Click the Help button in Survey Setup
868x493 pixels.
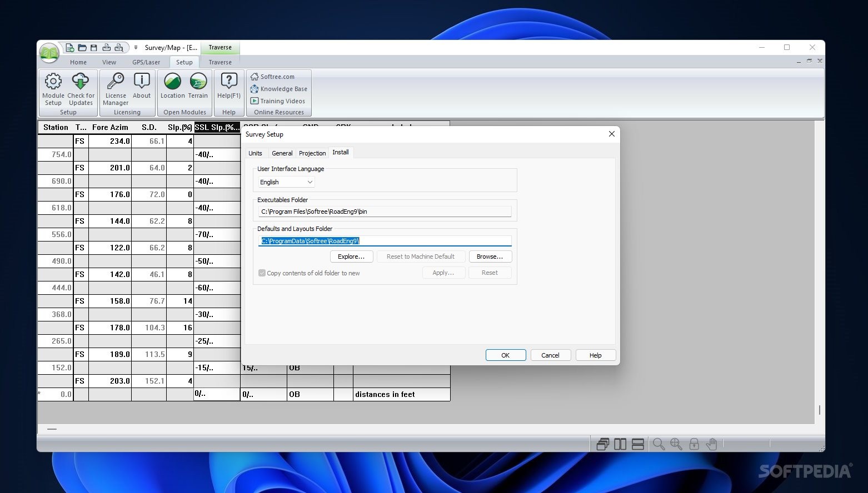coord(596,355)
